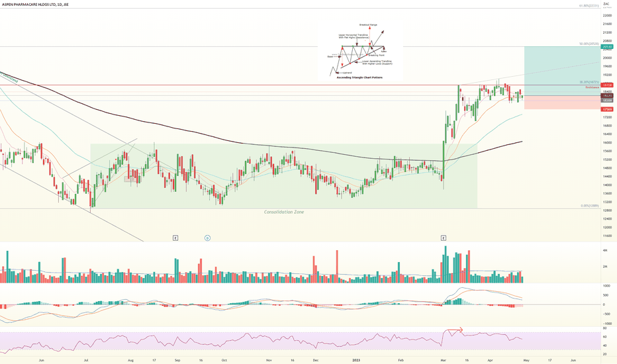Click the green long-position profit zone

(561, 71)
